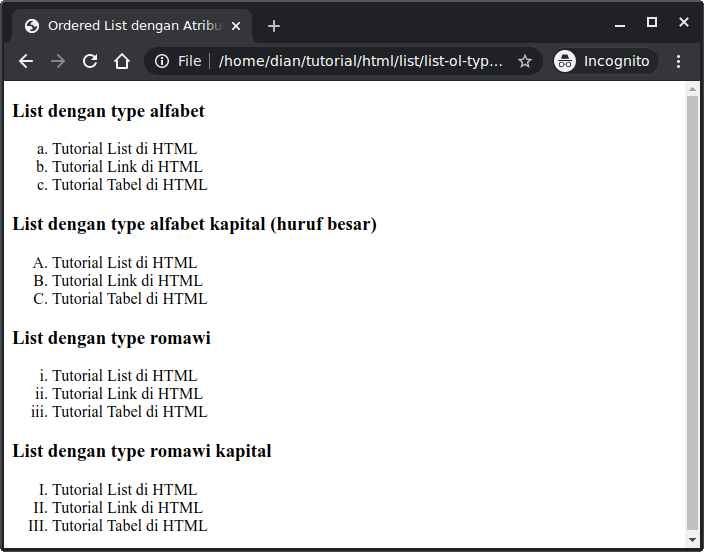The image size is (704, 552).
Task: Click the browser Back arrow button
Action: [26, 61]
